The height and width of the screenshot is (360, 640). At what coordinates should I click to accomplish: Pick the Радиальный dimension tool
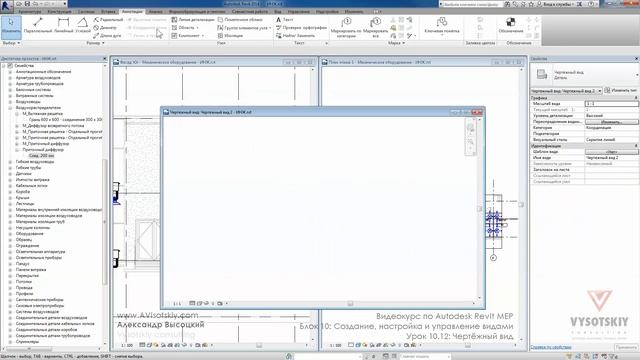(108, 20)
